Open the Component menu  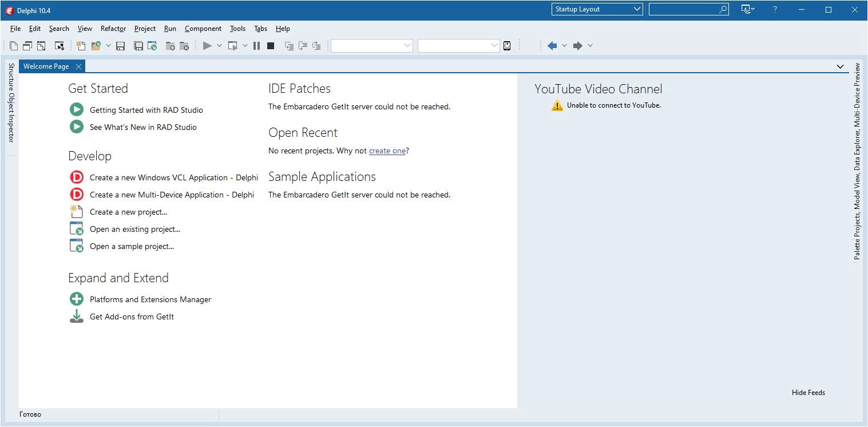tap(203, 29)
